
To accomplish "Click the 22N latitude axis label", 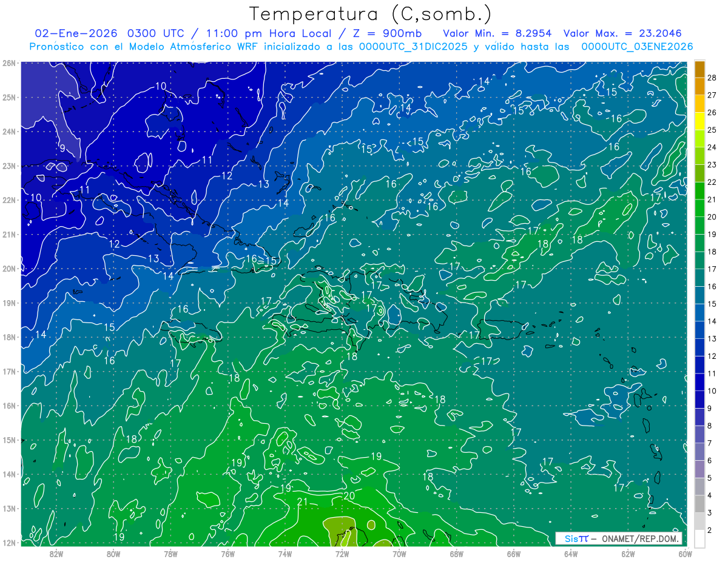I will (8, 200).
